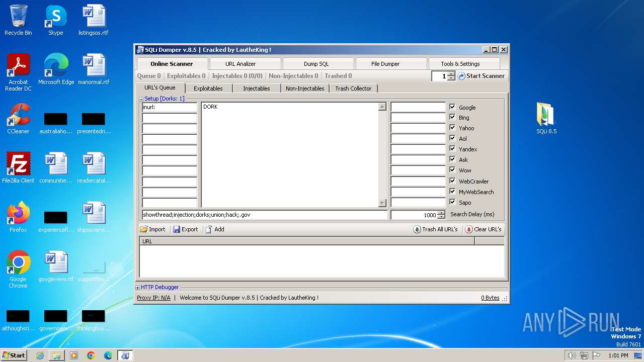The image size is (644, 362).
Task: Increase the scanner thread count
Action: point(451,74)
